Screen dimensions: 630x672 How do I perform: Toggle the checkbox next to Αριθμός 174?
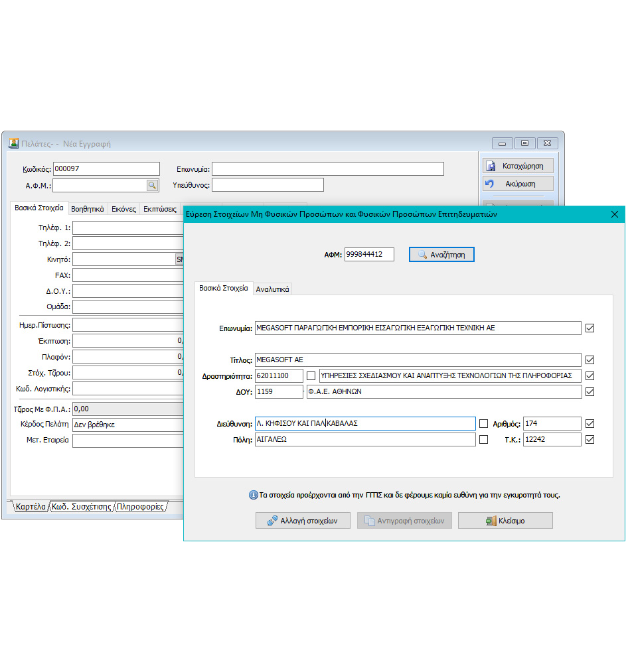(590, 423)
